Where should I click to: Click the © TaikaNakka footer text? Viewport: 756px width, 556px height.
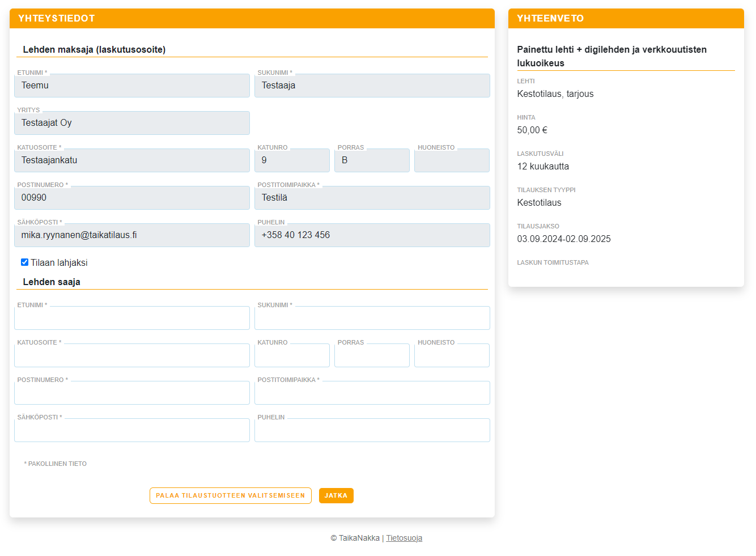point(355,538)
